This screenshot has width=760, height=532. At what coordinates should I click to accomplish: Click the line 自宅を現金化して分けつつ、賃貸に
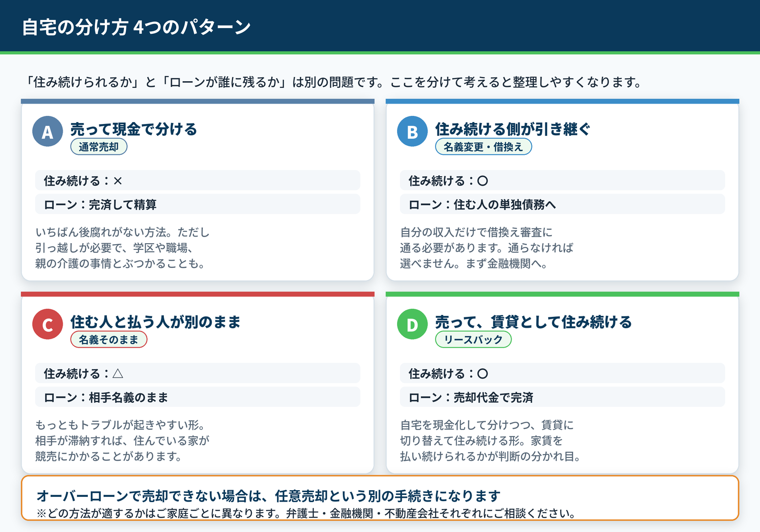click(x=487, y=425)
